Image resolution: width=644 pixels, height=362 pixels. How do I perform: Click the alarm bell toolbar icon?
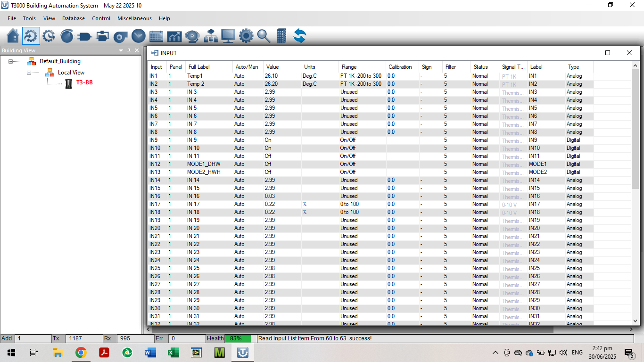[x=192, y=36]
